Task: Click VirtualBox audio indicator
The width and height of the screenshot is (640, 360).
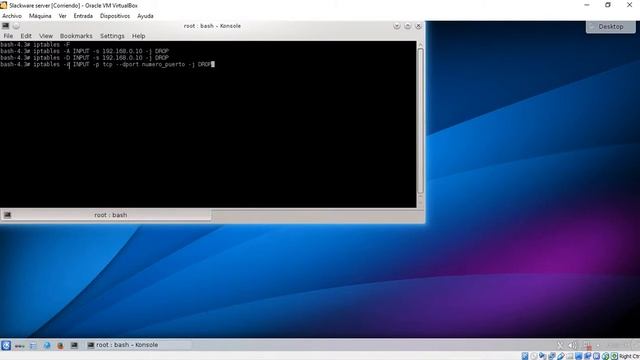Action: coord(542,356)
